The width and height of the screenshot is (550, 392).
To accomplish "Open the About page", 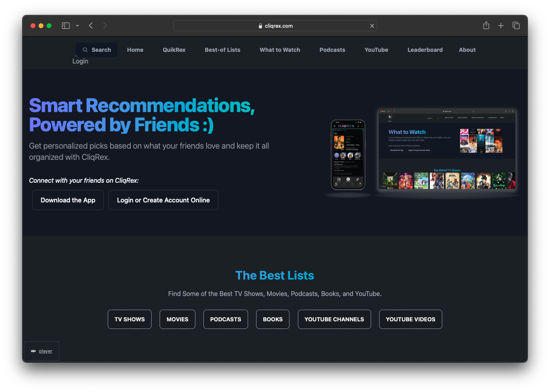I will tap(467, 50).
